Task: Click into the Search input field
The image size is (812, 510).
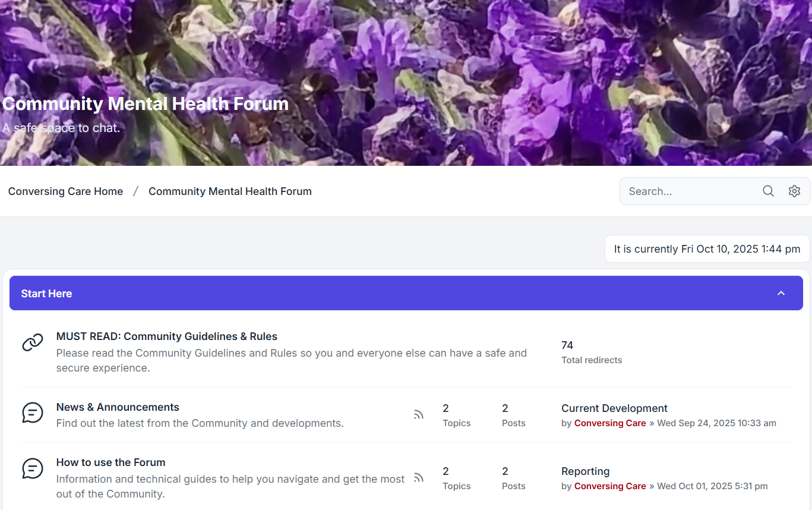Action: click(x=689, y=191)
